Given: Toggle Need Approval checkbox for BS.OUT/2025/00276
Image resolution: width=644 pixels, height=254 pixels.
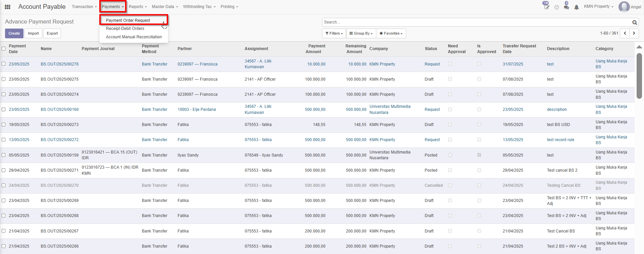Looking at the screenshot, I should pyautogui.click(x=450, y=64).
